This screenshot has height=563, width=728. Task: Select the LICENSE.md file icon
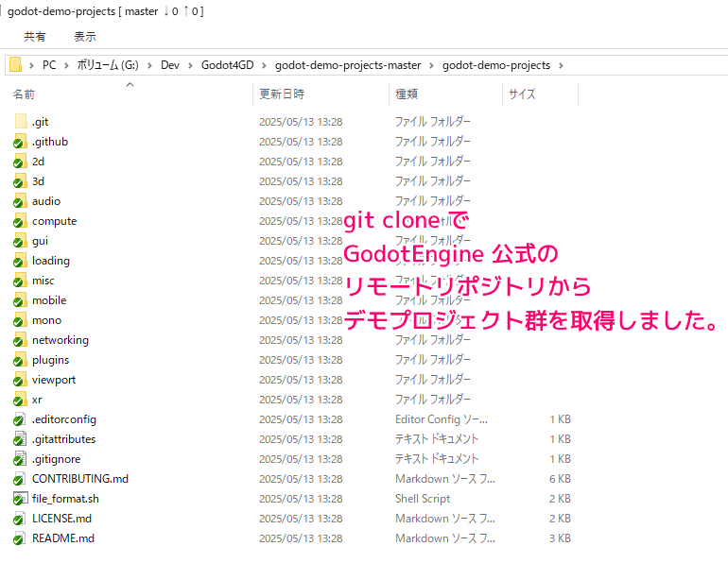(x=20, y=519)
